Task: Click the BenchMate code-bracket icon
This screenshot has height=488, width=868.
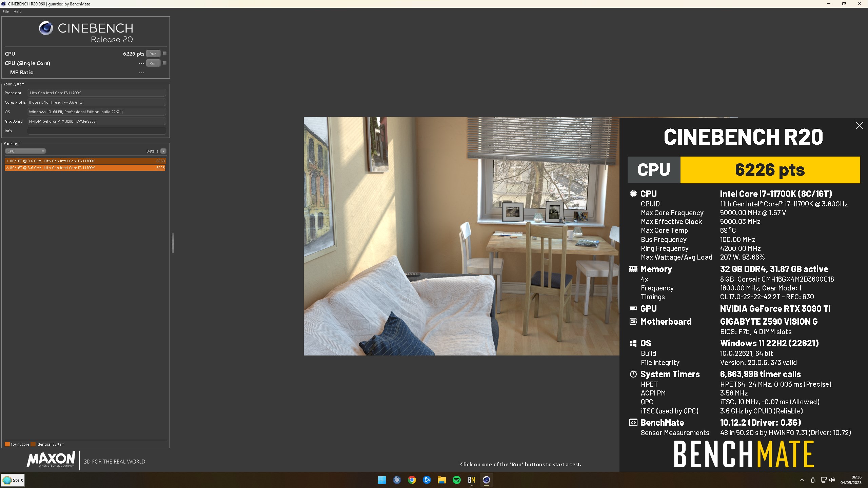Action: (x=633, y=423)
